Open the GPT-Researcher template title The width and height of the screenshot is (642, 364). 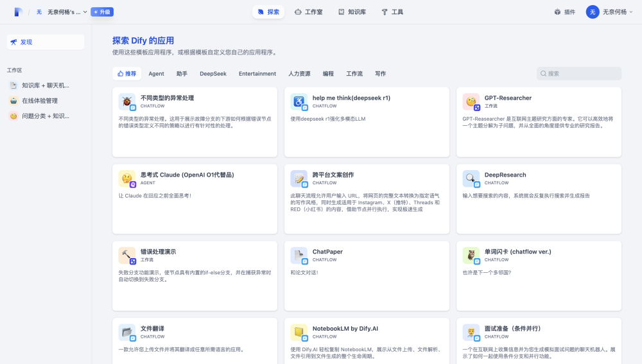pyautogui.click(x=508, y=98)
